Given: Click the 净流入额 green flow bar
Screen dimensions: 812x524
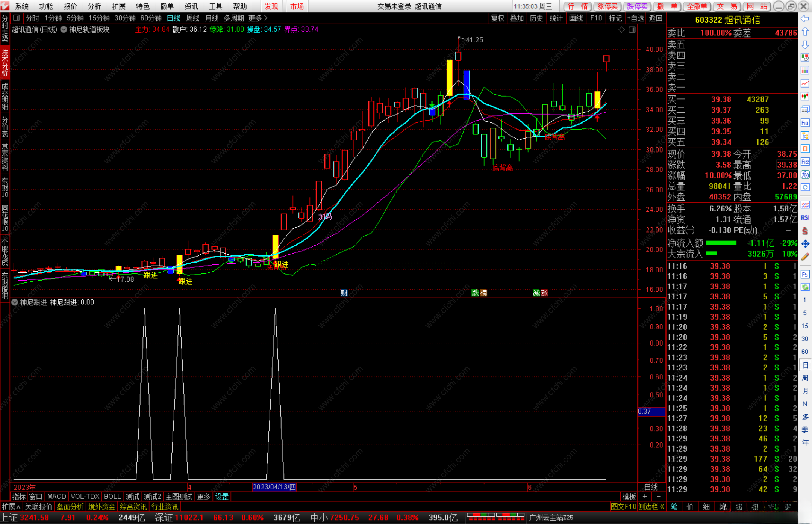Looking at the screenshot, I should click(x=721, y=243).
